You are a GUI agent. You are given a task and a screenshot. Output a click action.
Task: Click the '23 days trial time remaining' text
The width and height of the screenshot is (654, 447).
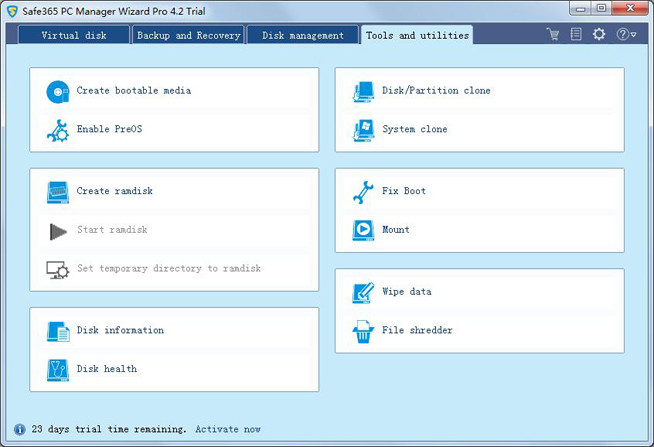(109, 429)
